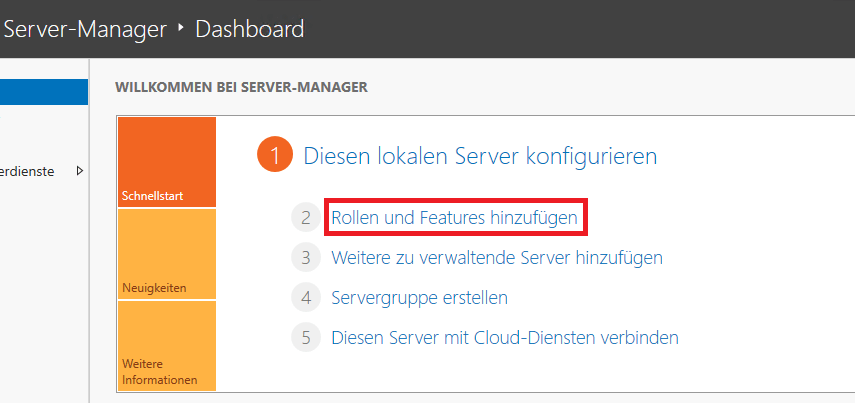Image resolution: width=855 pixels, height=403 pixels.
Task: Open 'Rollen und Features hinzufügen'
Action: (x=454, y=217)
